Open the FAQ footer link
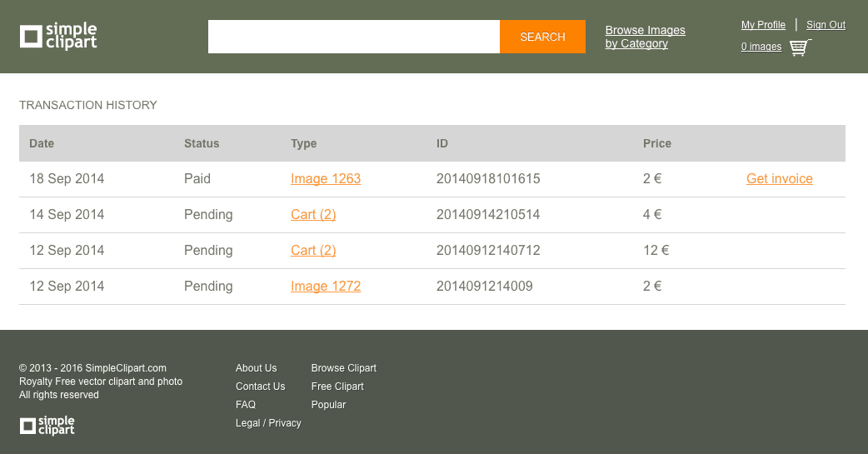 (x=245, y=405)
